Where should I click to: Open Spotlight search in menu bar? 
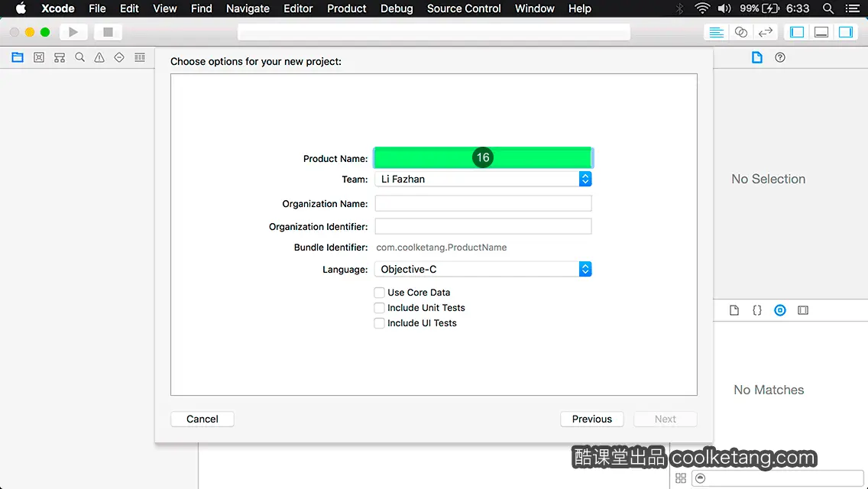(x=828, y=8)
